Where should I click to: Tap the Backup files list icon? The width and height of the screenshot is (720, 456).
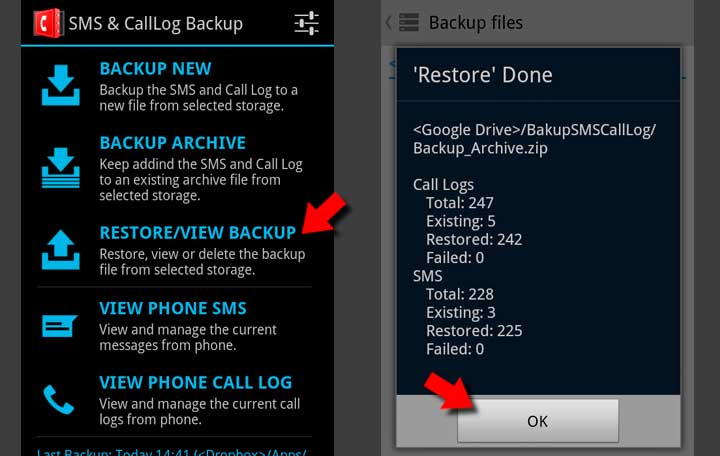pos(409,22)
